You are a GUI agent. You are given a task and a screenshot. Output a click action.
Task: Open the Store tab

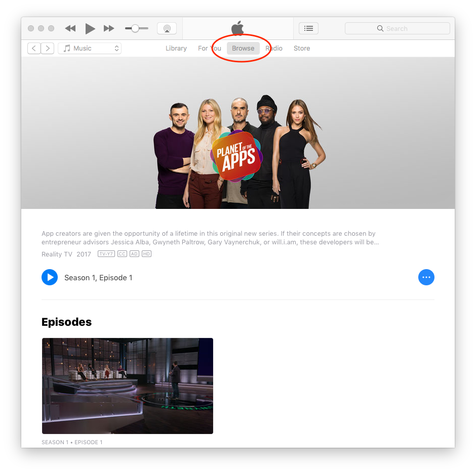(302, 48)
